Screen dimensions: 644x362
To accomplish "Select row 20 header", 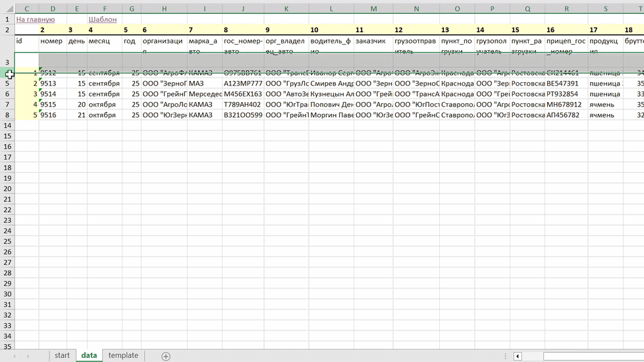I will click(7, 189).
